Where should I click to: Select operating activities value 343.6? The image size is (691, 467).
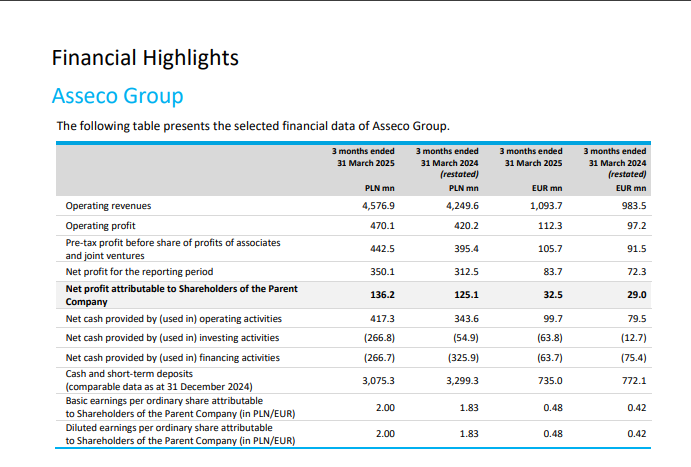(x=466, y=319)
